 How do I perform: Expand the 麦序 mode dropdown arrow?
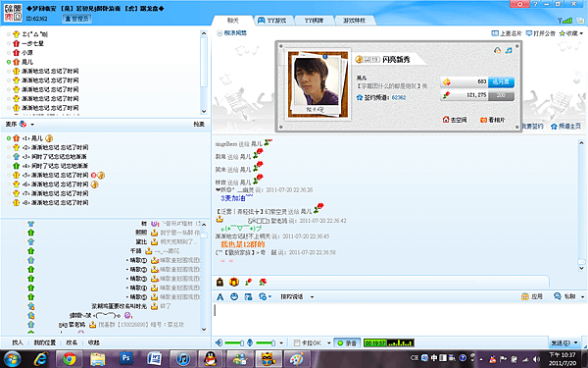pyautogui.click(x=32, y=125)
